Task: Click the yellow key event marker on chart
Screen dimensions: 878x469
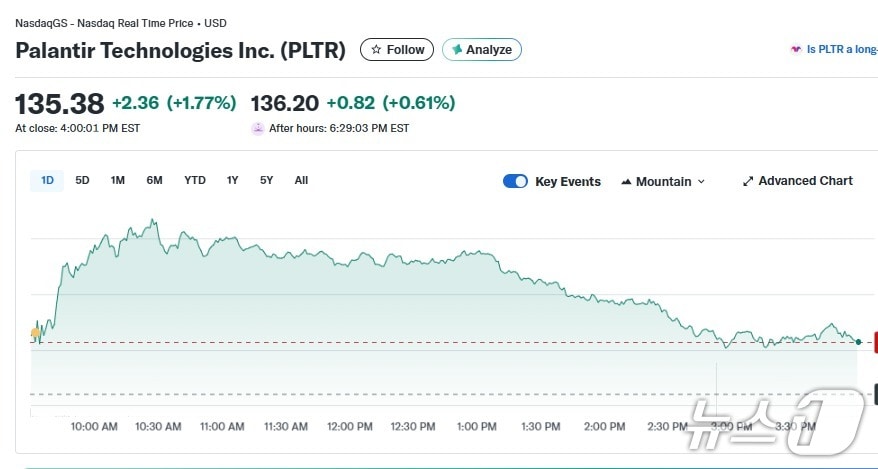Action: [36, 333]
